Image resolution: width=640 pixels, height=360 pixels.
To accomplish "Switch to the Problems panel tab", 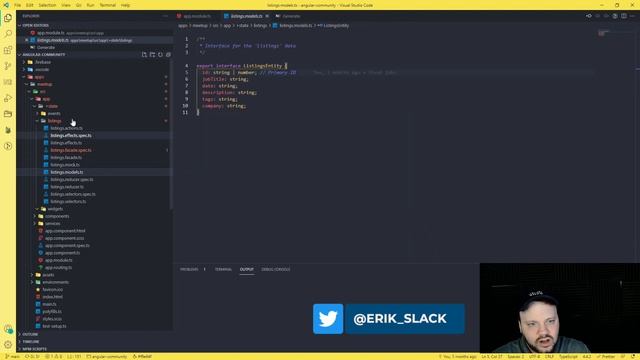I will pos(189,269).
